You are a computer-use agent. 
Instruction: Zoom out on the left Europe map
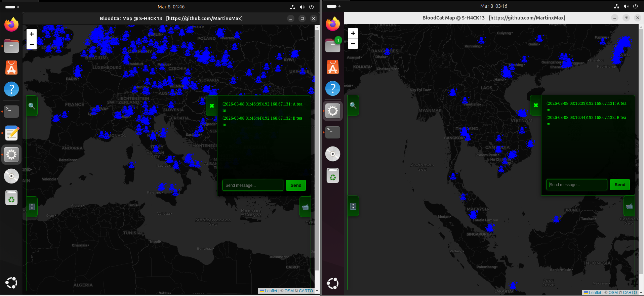pyautogui.click(x=32, y=44)
